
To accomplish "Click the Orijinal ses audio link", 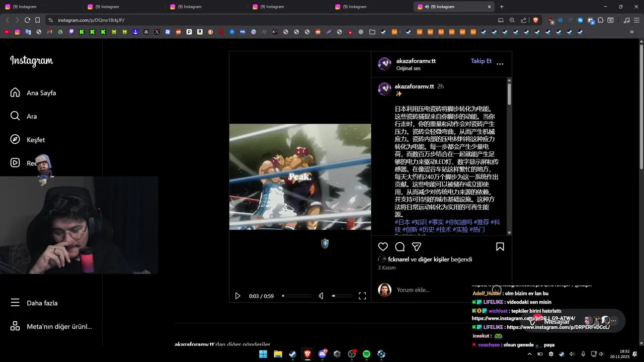I will click(408, 68).
